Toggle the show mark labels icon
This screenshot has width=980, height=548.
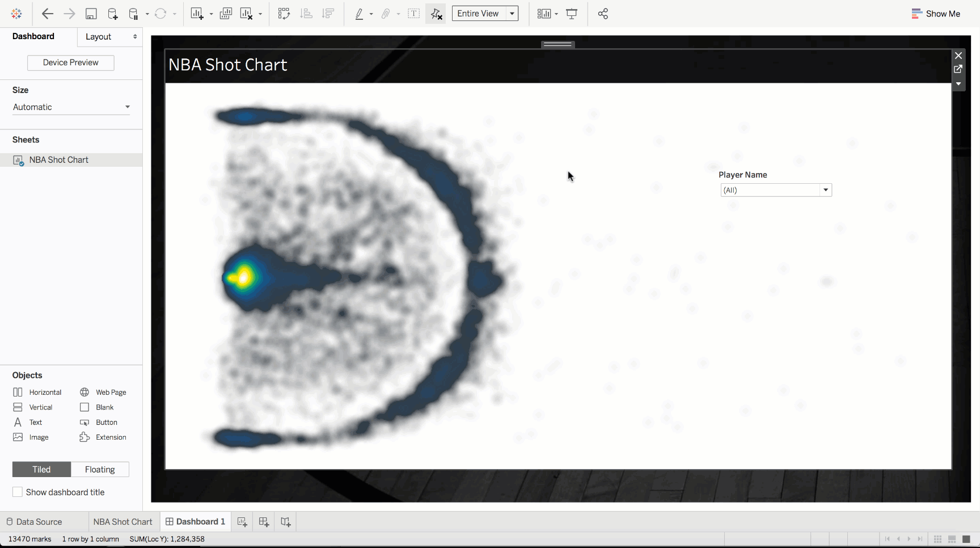[x=414, y=14]
